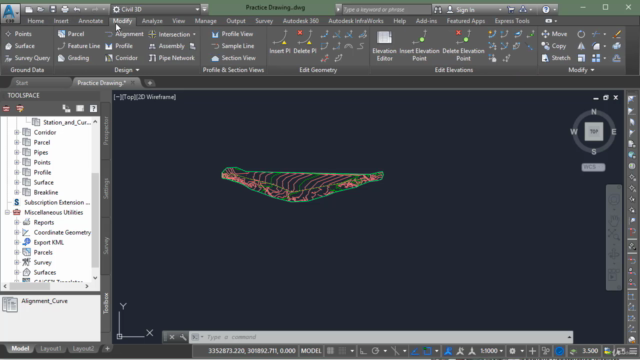Expand the Modify panel dropdown
Viewport: 640px width, 360px height.
click(581, 70)
